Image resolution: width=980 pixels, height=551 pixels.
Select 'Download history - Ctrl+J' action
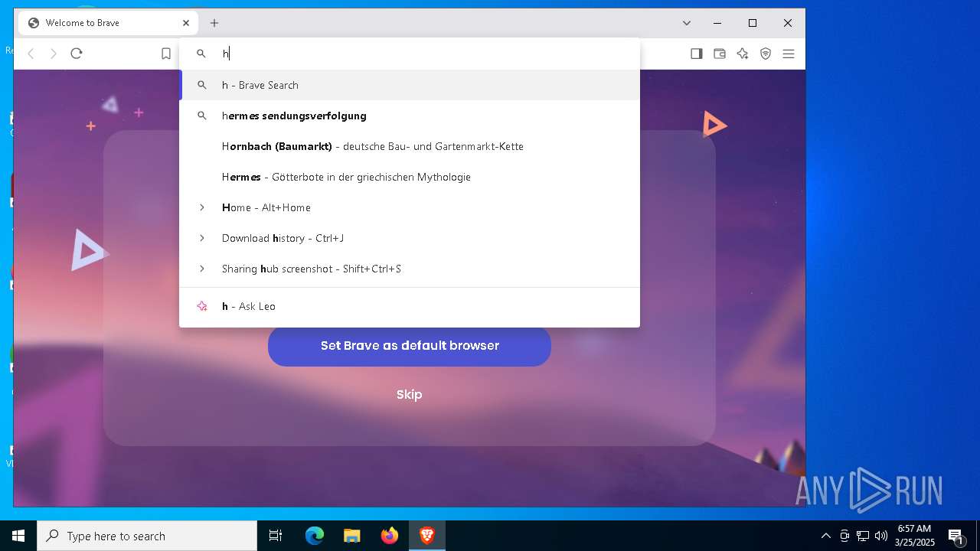(x=410, y=238)
